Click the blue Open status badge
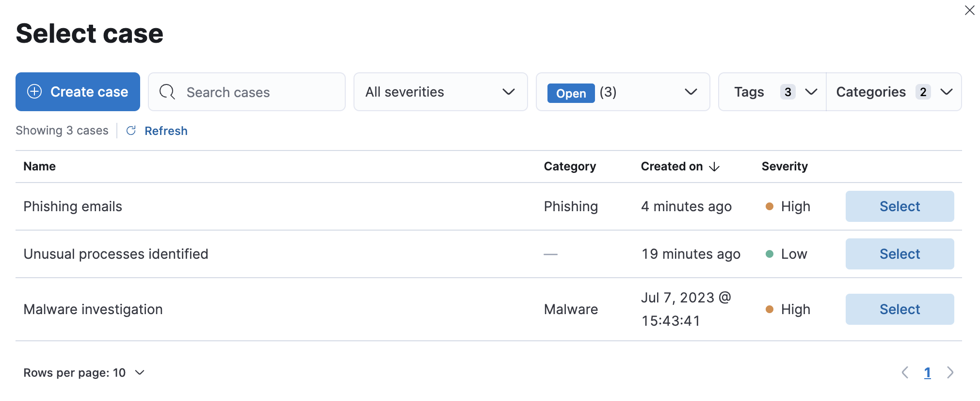The image size is (980, 401). 571,93
